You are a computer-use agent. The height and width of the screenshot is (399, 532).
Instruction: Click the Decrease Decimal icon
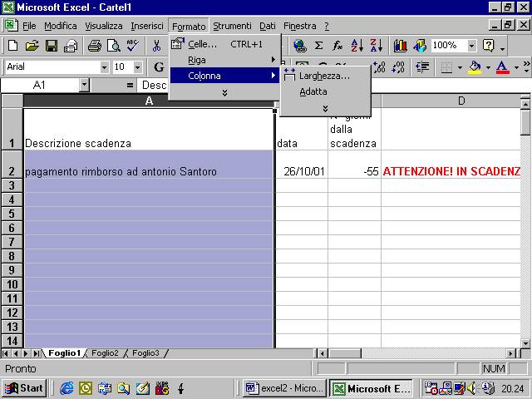[x=398, y=66]
